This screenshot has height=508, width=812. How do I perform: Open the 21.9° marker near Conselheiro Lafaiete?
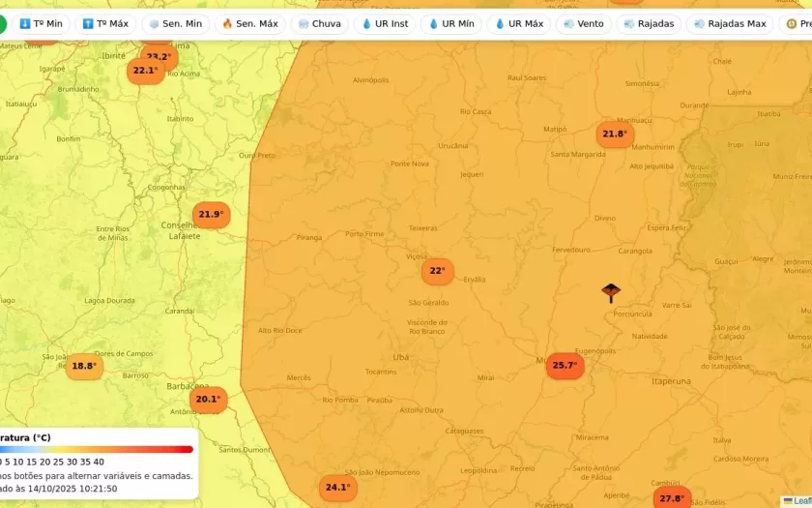(210, 215)
